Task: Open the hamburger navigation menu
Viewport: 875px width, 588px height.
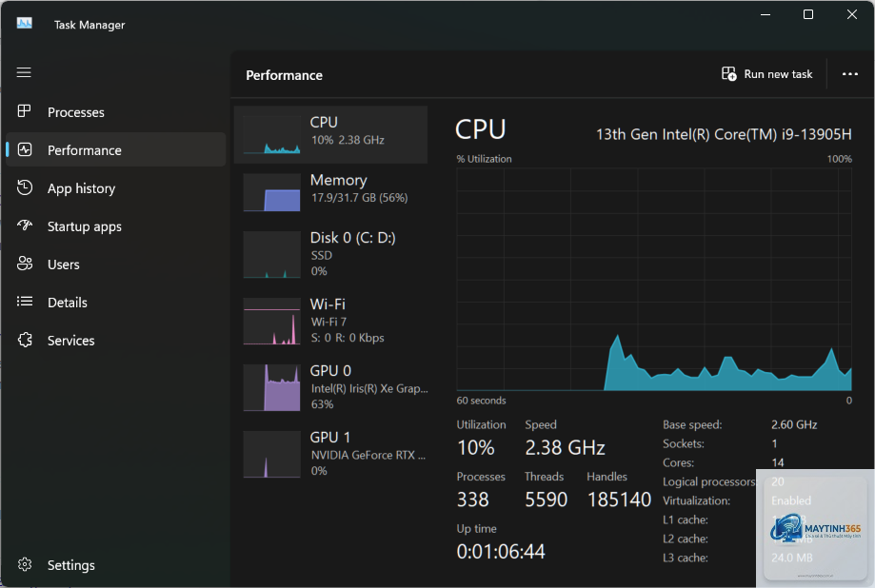Action: 24,72
